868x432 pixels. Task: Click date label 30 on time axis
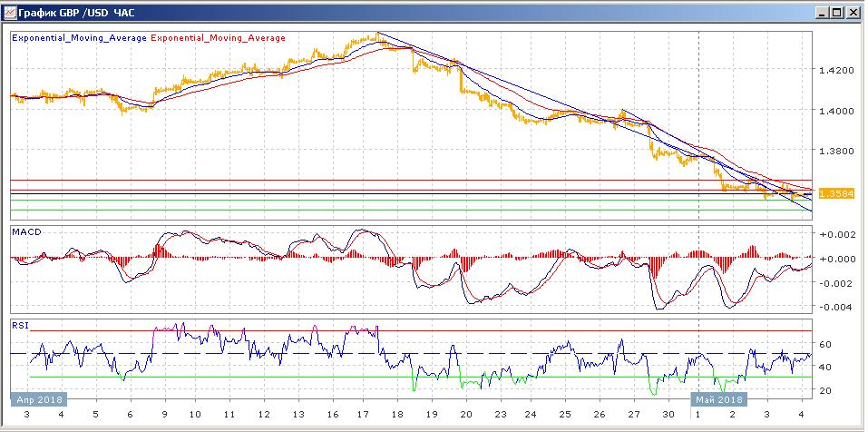(668, 415)
